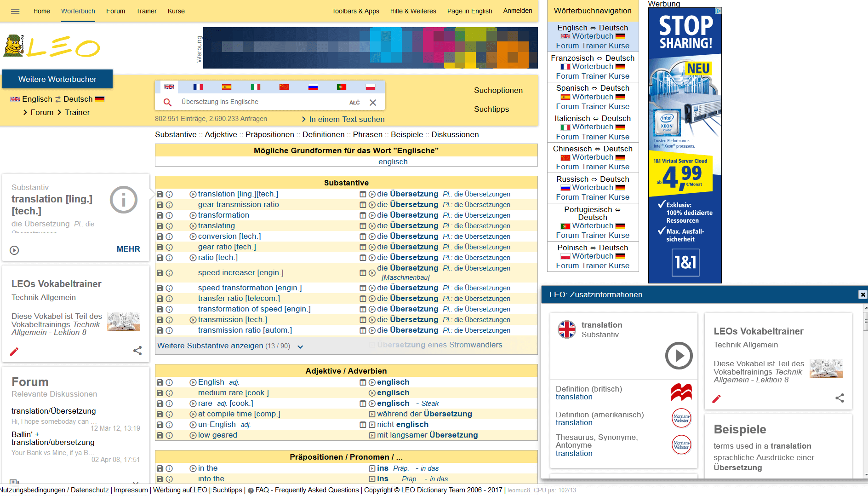The height and width of the screenshot is (496, 868).
Task: Select the Chinese flag dictionary tab
Action: tap(284, 87)
